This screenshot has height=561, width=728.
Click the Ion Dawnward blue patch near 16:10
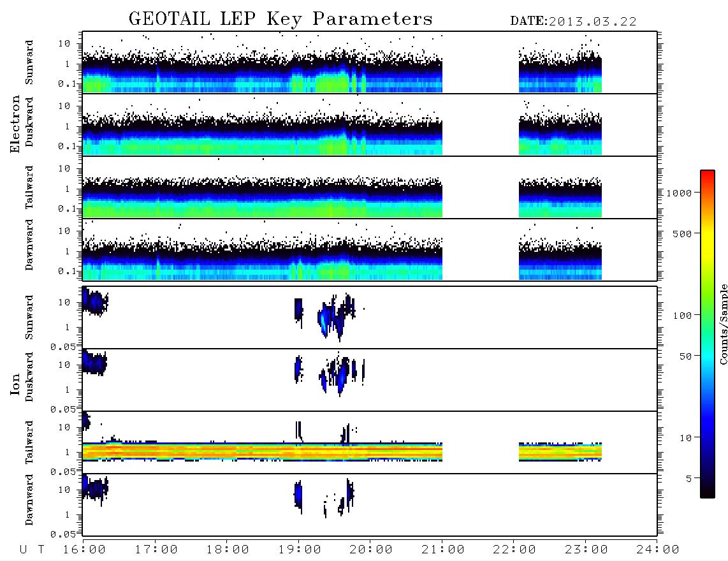pyautogui.click(x=95, y=488)
